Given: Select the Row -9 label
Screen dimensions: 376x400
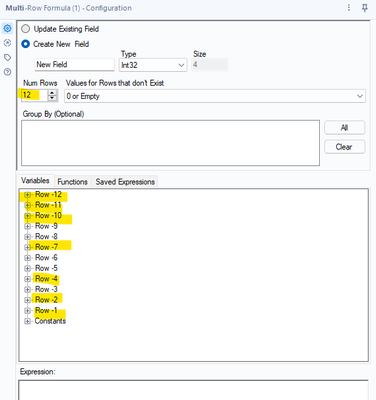Looking at the screenshot, I should tap(46, 226).
